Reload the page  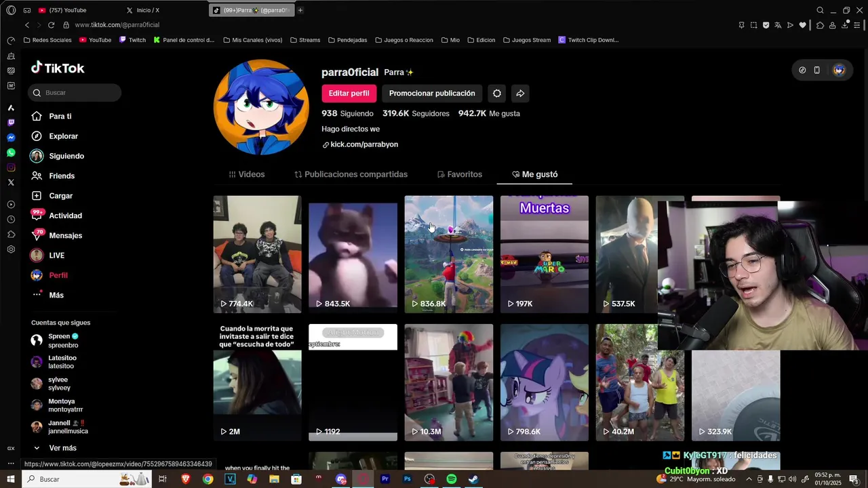pos(51,25)
